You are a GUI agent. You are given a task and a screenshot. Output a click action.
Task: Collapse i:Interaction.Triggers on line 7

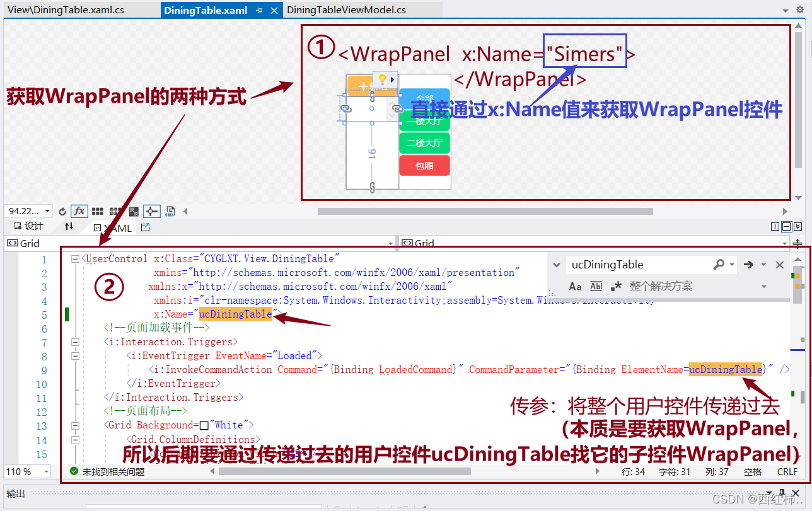click(x=76, y=342)
